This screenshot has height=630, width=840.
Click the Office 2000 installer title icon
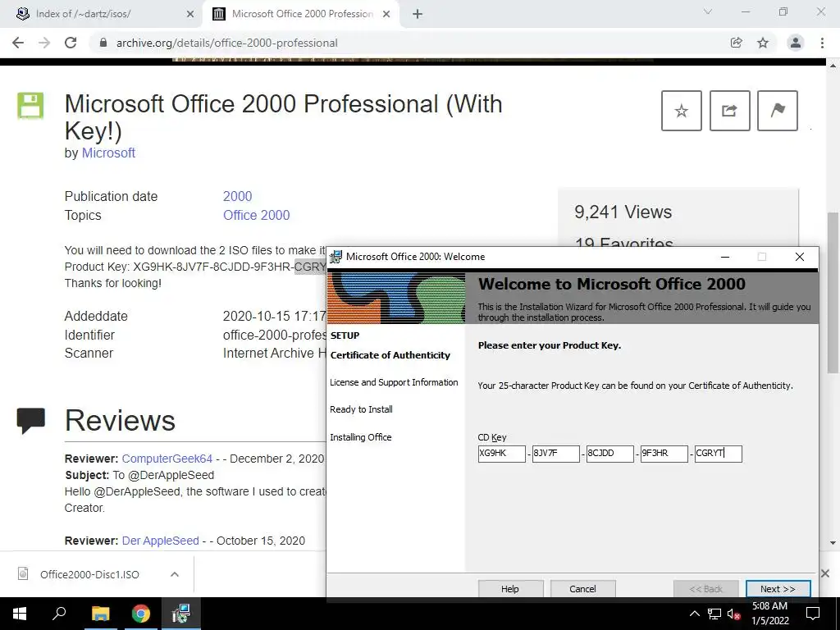click(x=336, y=257)
